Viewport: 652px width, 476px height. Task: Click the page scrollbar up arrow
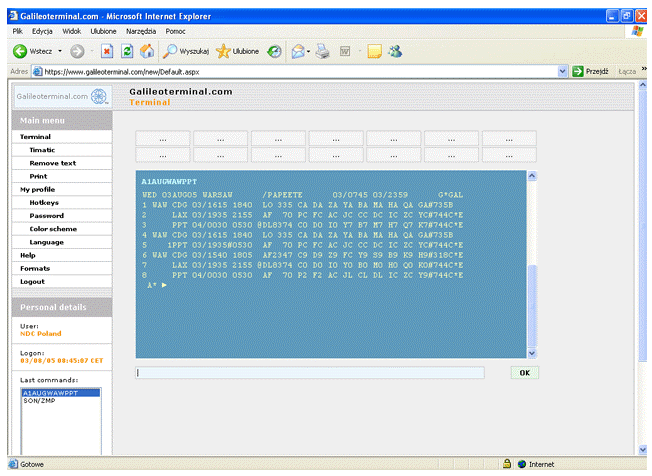pos(642,85)
